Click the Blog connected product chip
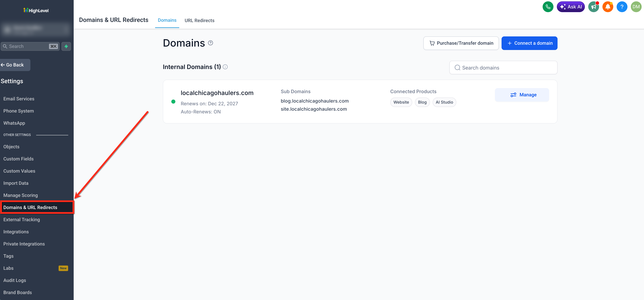644x300 pixels. tap(422, 102)
